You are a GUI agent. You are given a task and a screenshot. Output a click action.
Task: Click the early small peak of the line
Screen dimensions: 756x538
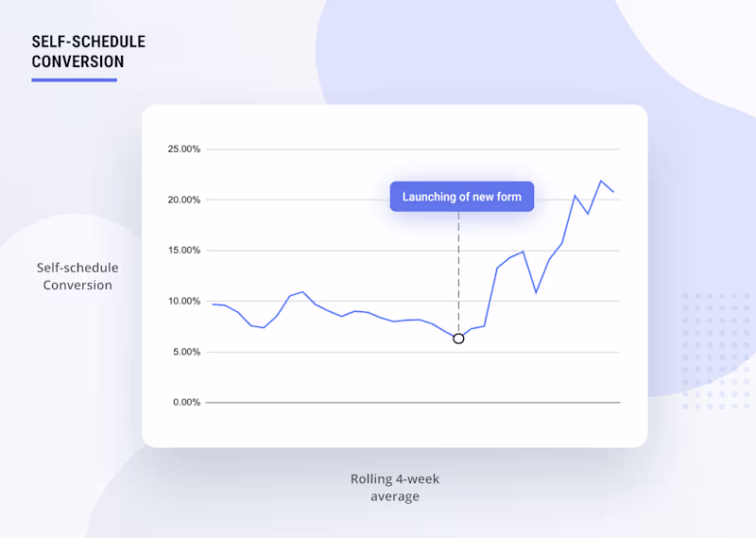coord(302,292)
